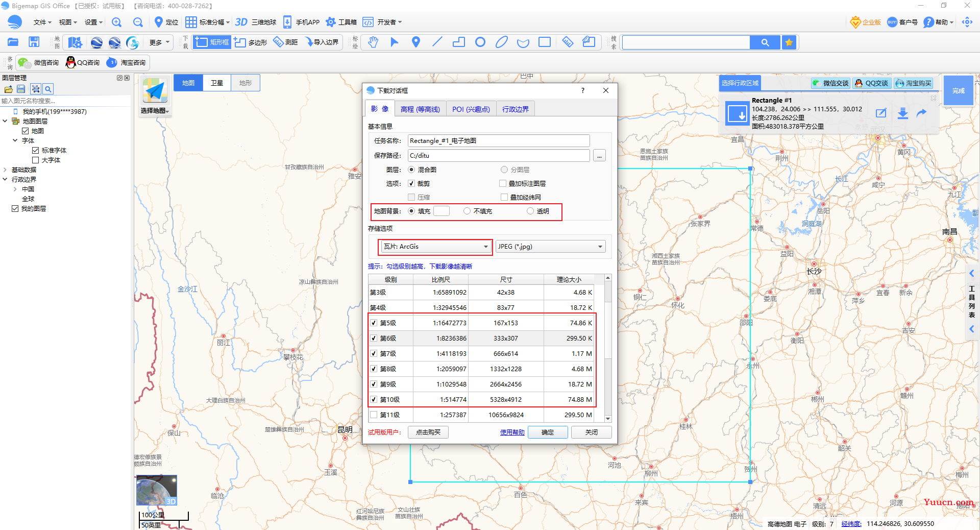Click the star favorites icon

pos(789,42)
